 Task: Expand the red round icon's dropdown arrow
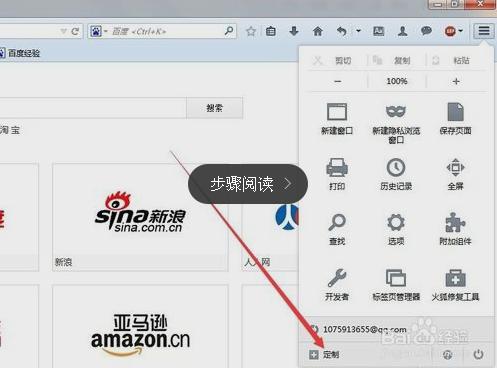coord(461,31)
